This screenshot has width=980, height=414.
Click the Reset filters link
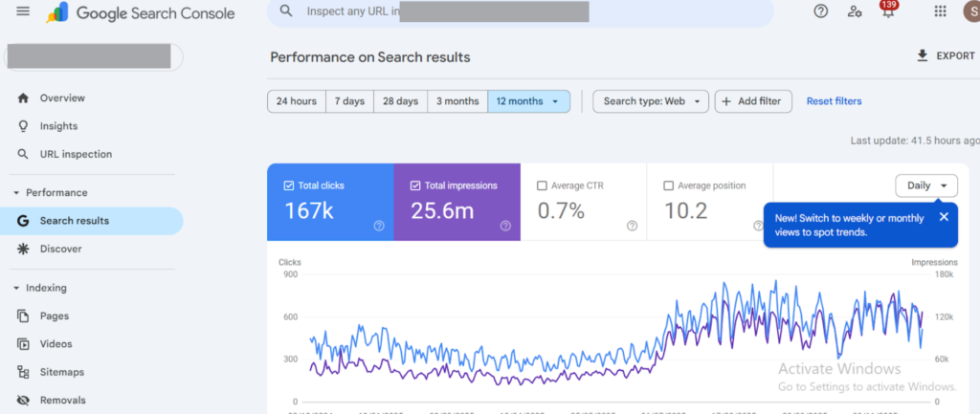pyautogui.click(x=834, y=101)
